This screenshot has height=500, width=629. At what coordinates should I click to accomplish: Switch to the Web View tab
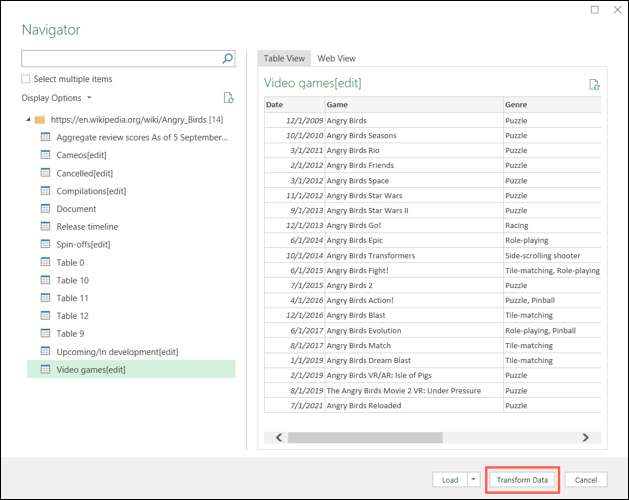(x=336, y=59)
